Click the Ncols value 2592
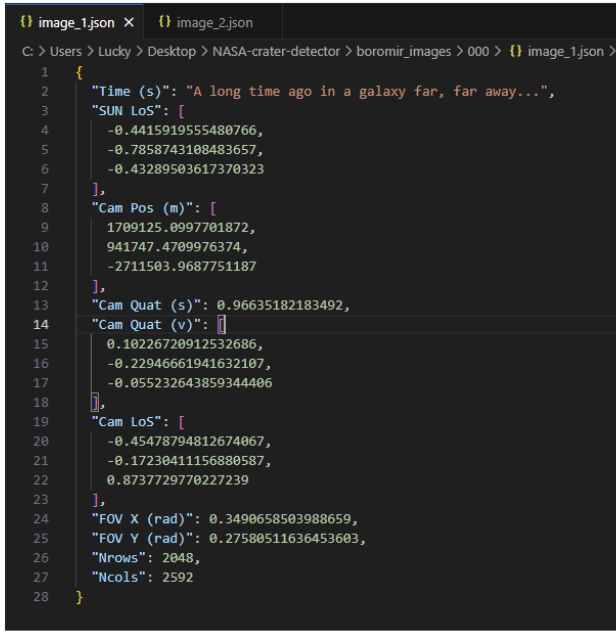 [178, 577]
